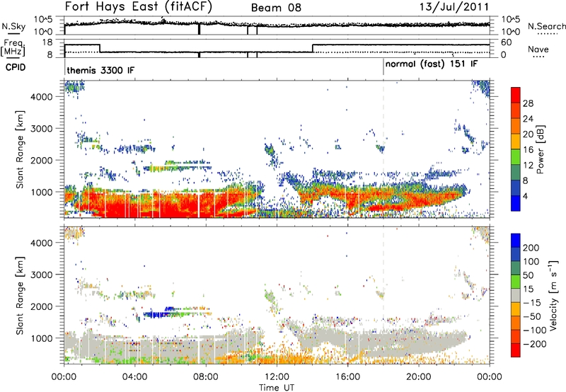Click the blue top Velocity colorbar segment

[516, 241]
